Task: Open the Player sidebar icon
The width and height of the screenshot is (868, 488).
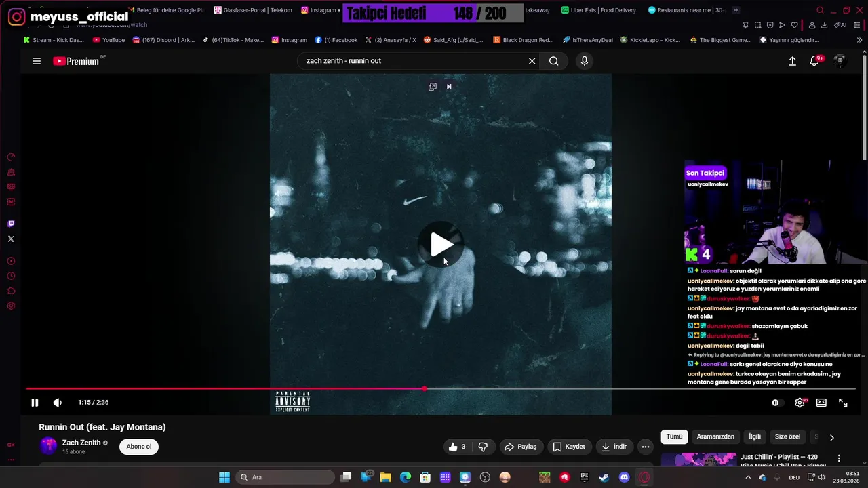Action: [x=11, y=261]
